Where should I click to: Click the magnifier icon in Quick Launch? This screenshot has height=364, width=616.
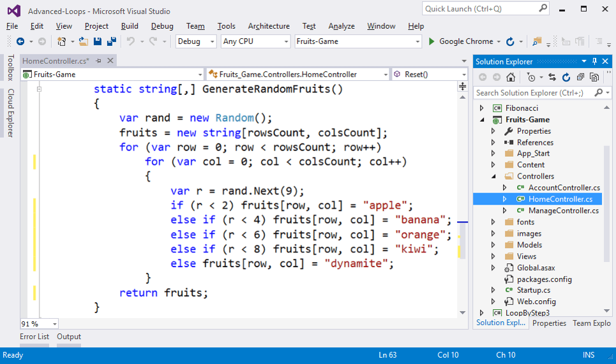click(543, 8)
